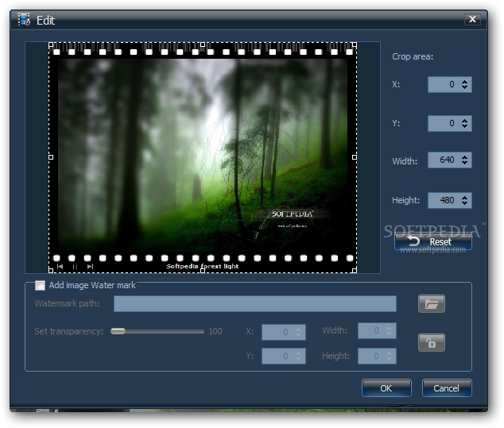Decrease the Crop area Y value
Screen dimensions: 504x428
(x=464, y=126)
